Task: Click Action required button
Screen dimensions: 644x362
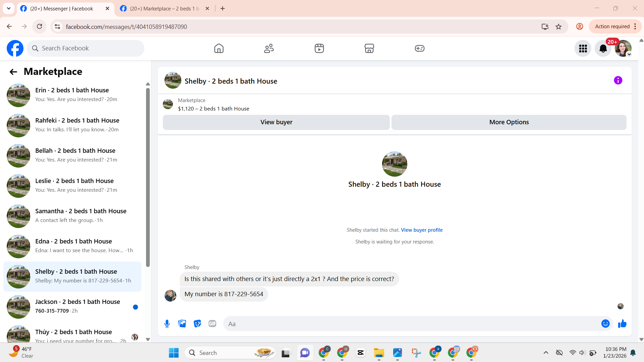Action: pos(615,27)
